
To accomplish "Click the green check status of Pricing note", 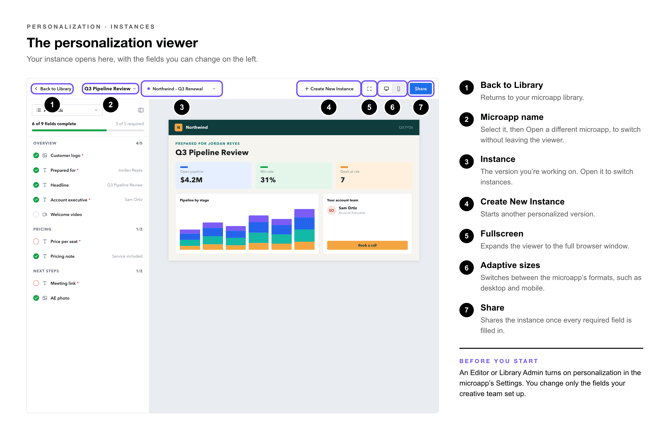I will (x=36, y=256).
